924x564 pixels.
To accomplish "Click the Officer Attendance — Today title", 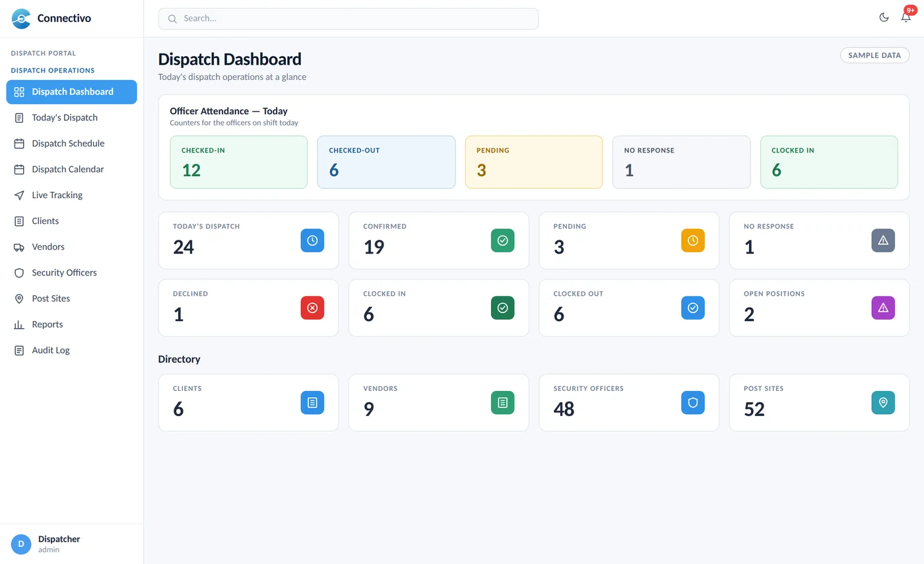I will (228, 111).
